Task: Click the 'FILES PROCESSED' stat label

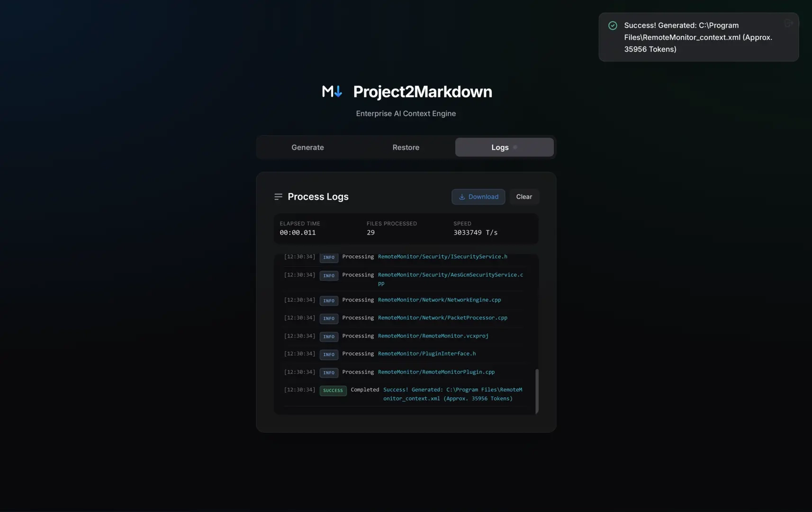Action: [x=392, y=223]
